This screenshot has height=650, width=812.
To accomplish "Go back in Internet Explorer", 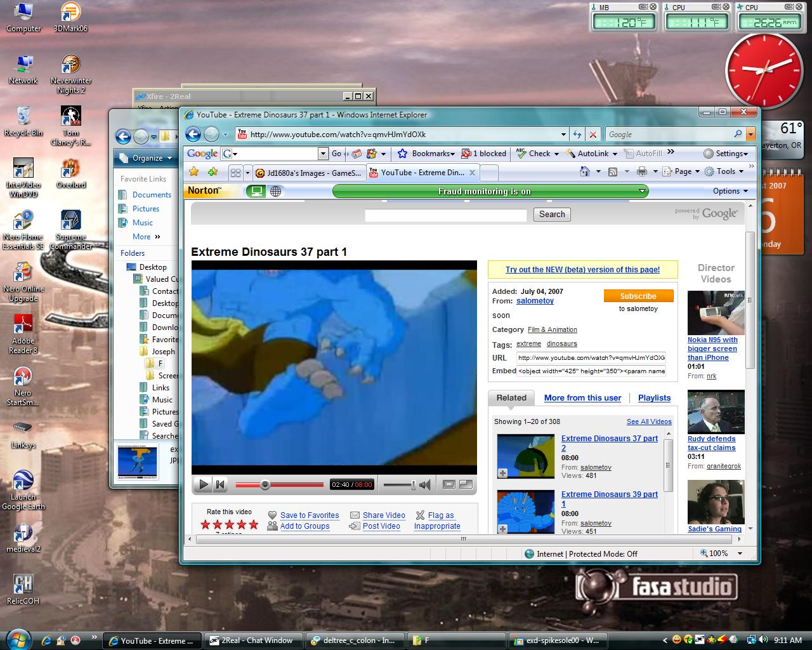I will click(x=193, y=134).
